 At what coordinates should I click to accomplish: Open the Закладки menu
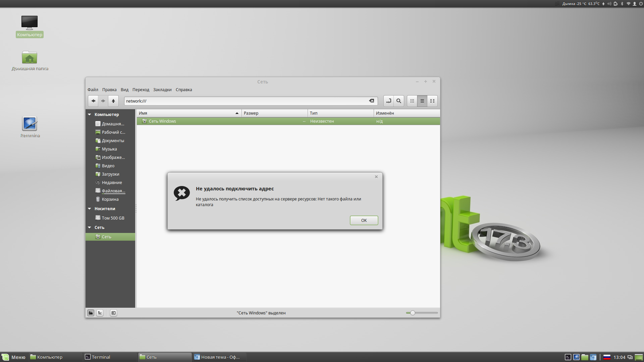click(162, 90)
